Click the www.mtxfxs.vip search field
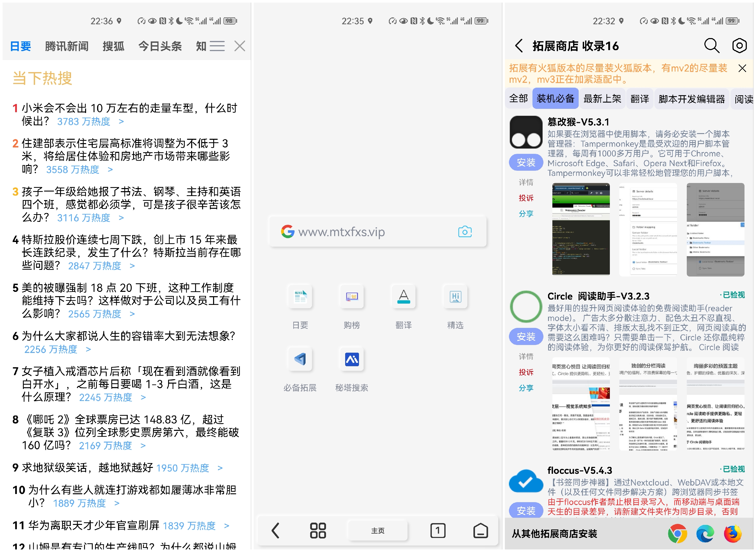Image resolution: width=756 pixels, height=552 pixels. 378,232
